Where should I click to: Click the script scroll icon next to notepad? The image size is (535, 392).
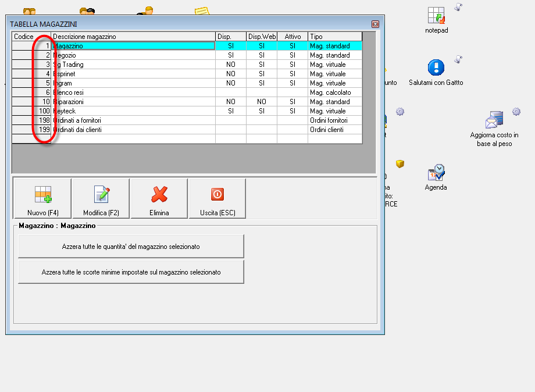458,7
